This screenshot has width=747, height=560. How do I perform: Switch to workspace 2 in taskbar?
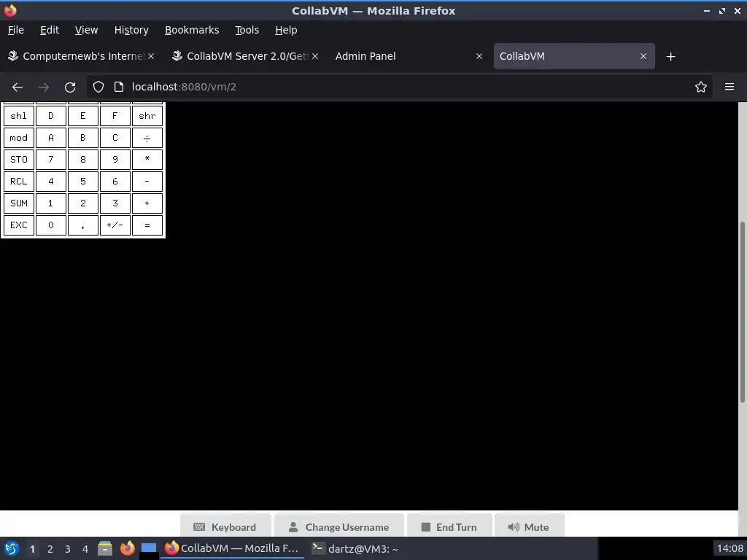click(50, 549)
